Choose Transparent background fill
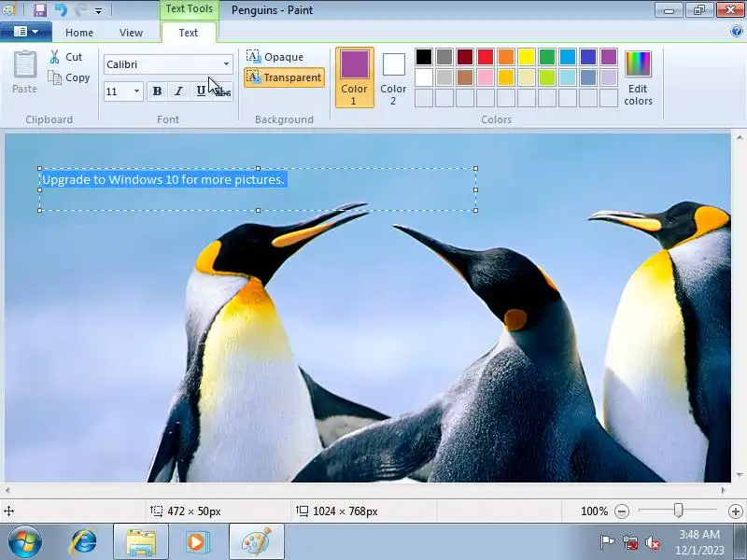747x560 pixels. pos(284,77)
